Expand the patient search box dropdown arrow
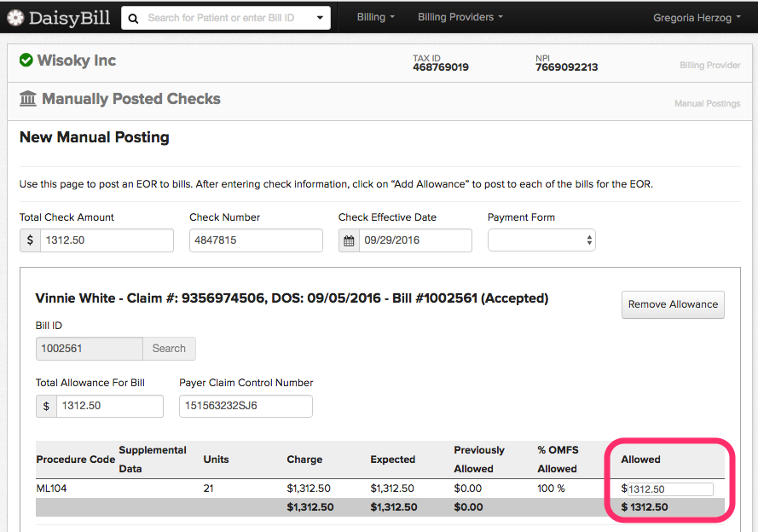This screenshot has height=532, width=758. pos(320,18)
